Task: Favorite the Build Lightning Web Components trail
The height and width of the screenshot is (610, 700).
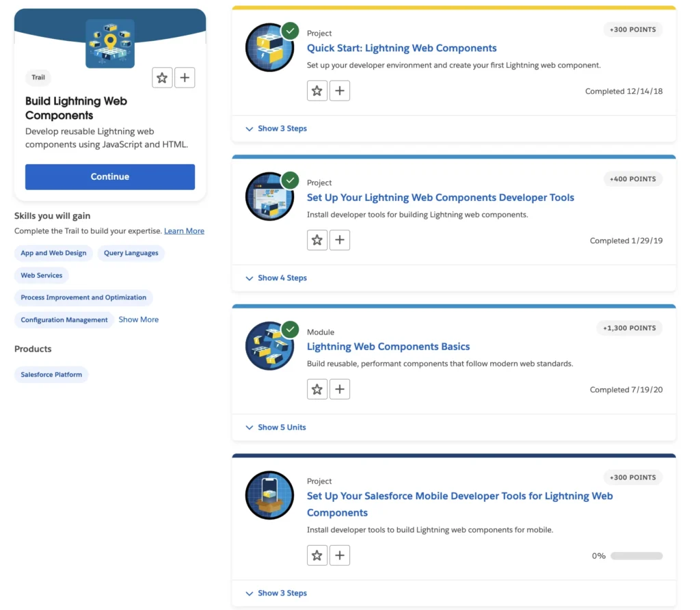Action: (162, 78)
